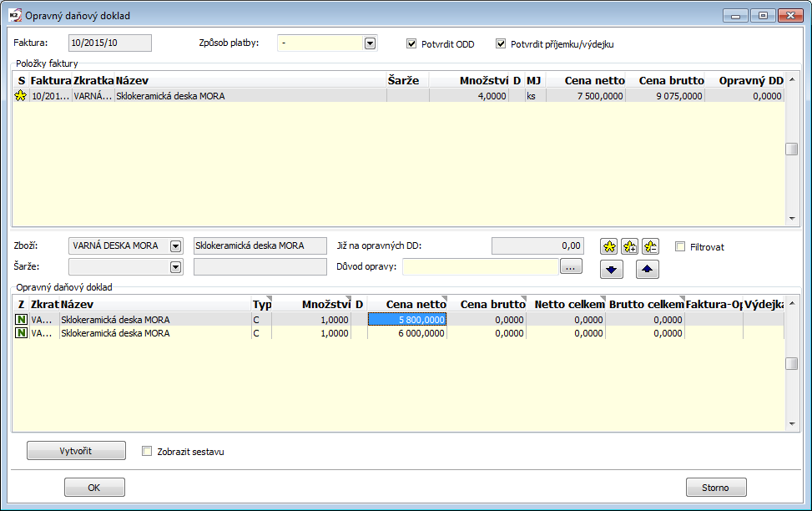Click the Cena brutto header in lower table
This screenshot has height=511, width=812.
[x=487, y=304]
